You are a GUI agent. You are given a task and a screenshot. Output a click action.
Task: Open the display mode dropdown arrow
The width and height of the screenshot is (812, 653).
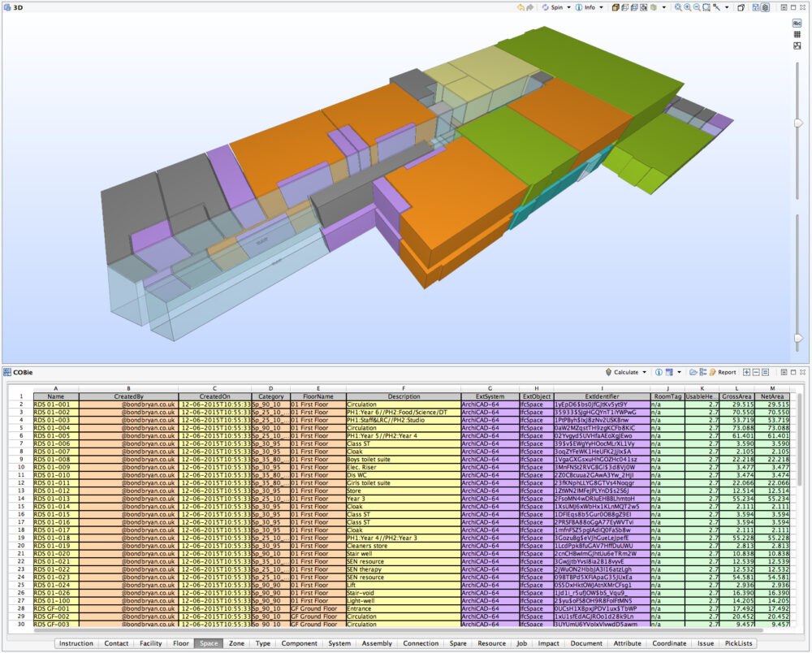coord(664,8)
